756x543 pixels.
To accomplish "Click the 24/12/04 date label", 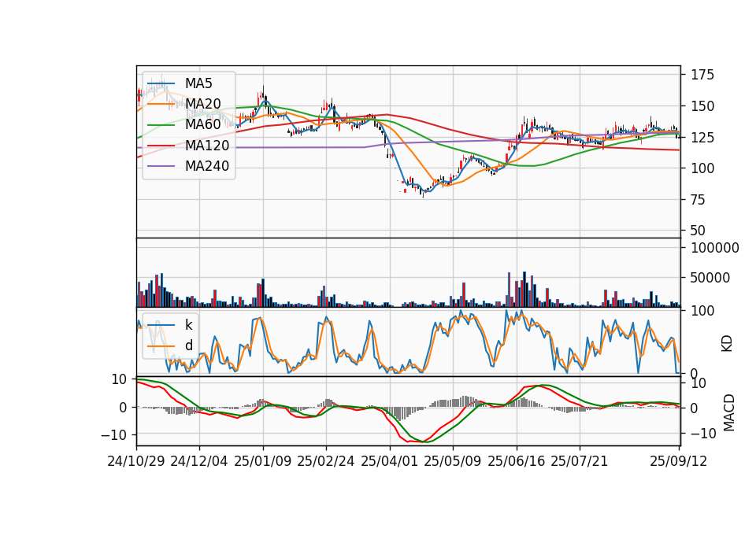I will pyautogui.click(x=199, y=461).
